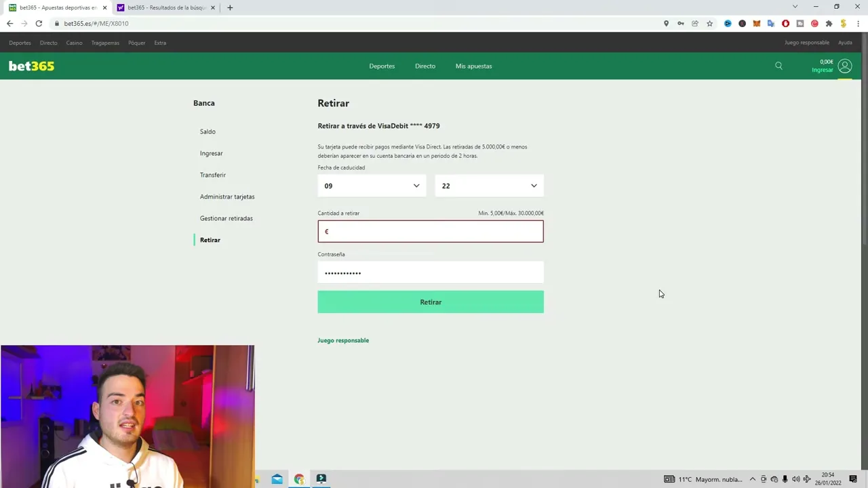Open the volume speaker icon in tray
This screenshot has width=868, height=488.
point(795,479)
